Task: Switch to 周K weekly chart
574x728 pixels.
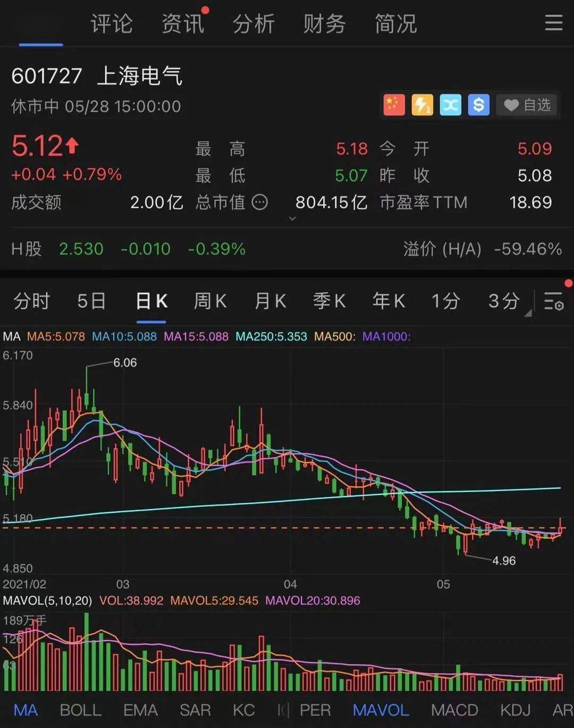Action: tap(210, 301)
